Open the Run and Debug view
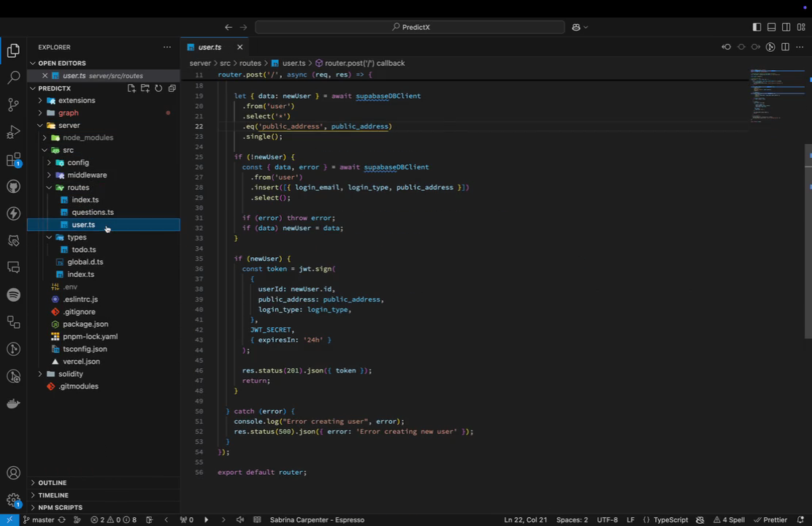The width and height of the screenshot is (812, 526). tap(13, 131)
